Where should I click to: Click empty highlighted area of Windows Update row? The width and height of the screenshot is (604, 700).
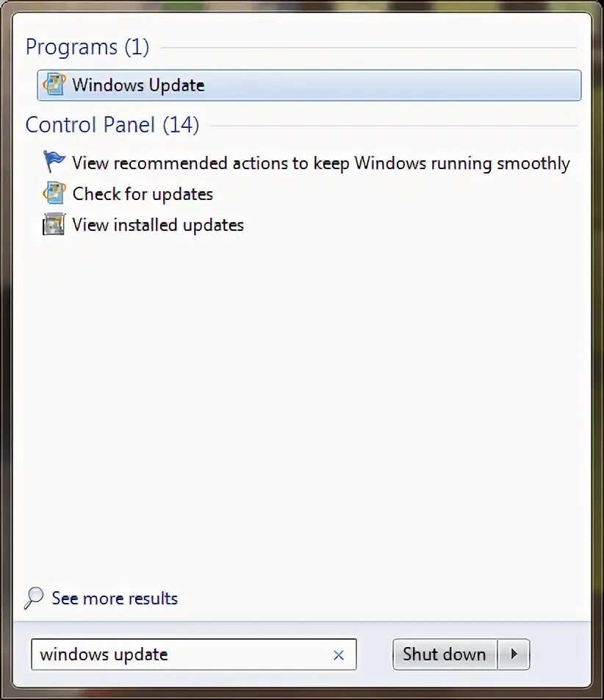[x=392, y=85]
